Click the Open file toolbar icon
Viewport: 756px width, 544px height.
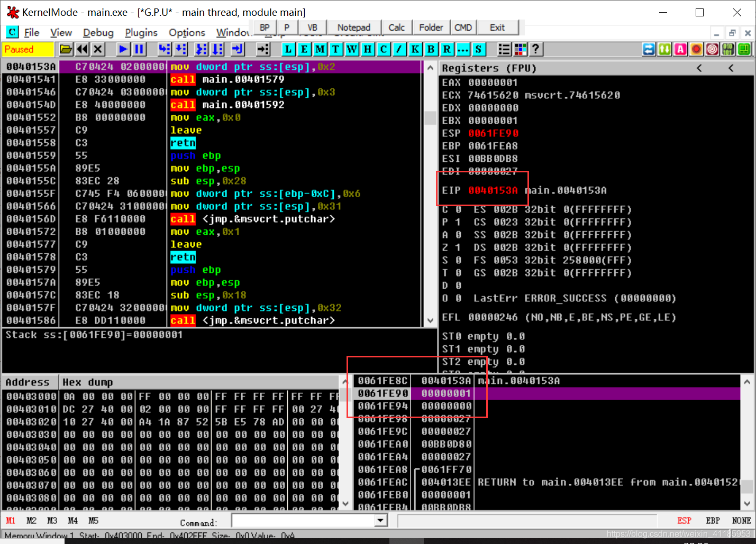point(66,49)
